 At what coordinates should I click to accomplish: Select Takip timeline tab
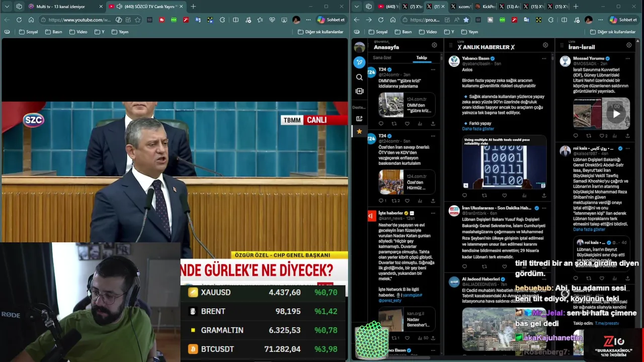pos(422,58)
